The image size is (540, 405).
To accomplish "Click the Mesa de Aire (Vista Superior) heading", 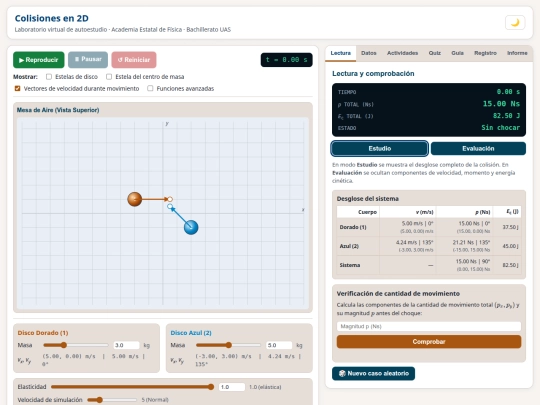I will [x=58, y=110].
